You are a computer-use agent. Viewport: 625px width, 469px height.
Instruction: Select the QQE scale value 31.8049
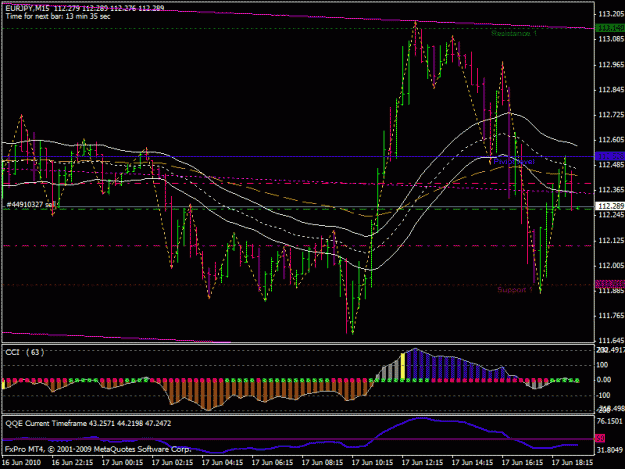click(x=610, y=450)
